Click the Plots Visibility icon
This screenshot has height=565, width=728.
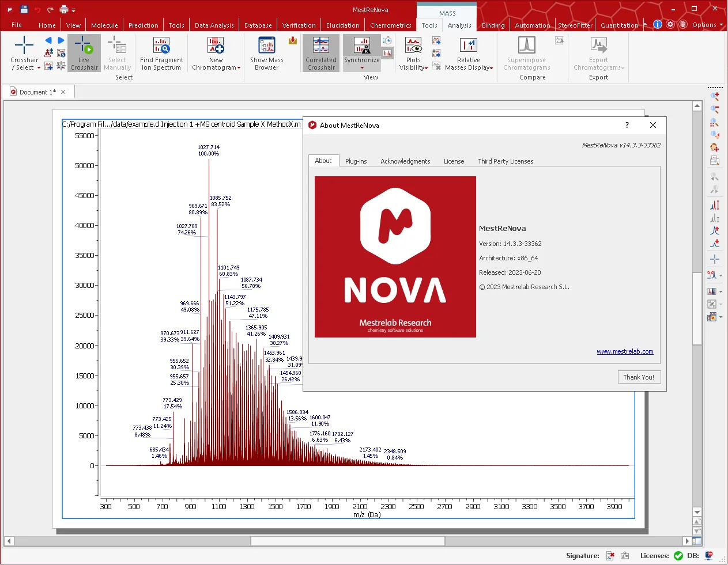(413, 45)
